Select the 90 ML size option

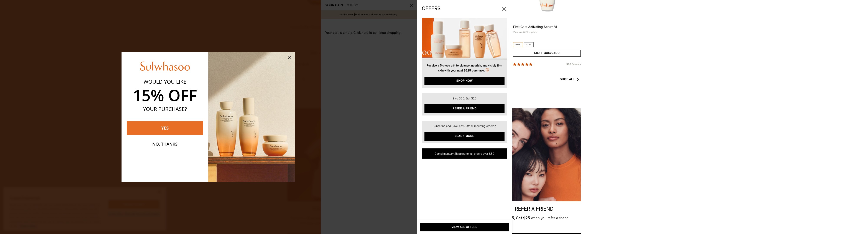tap(528, 45)
